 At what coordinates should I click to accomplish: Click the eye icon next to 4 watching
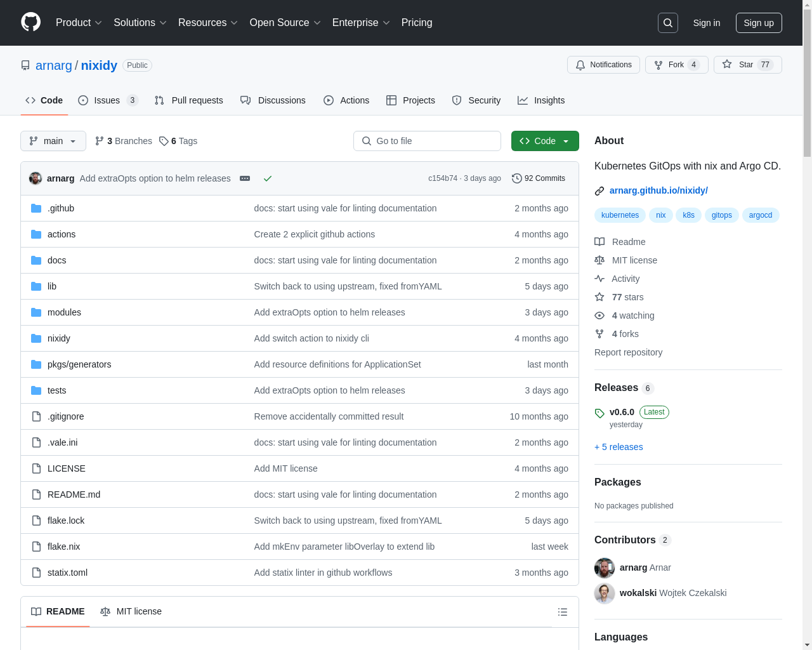point(599,315)
